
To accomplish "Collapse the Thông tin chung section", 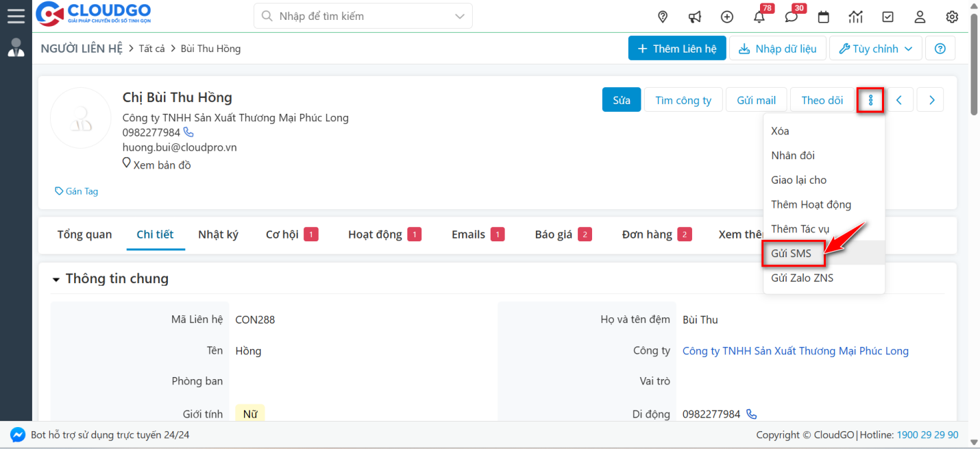I will [x=56, y=278].
